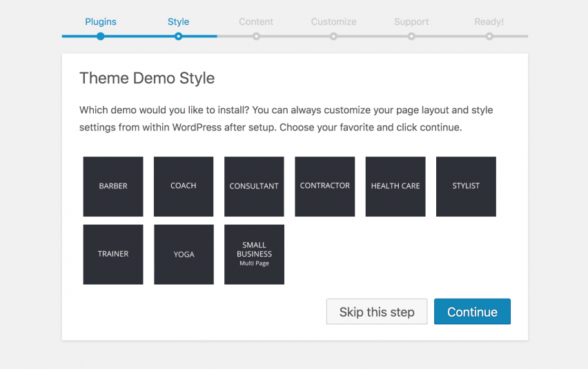
Task: Click the Content step progress dot
Action: [256, 36]
